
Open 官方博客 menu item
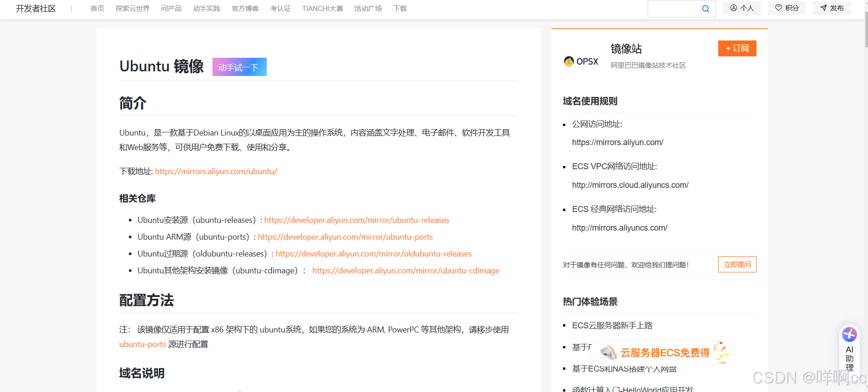(245, 9)
